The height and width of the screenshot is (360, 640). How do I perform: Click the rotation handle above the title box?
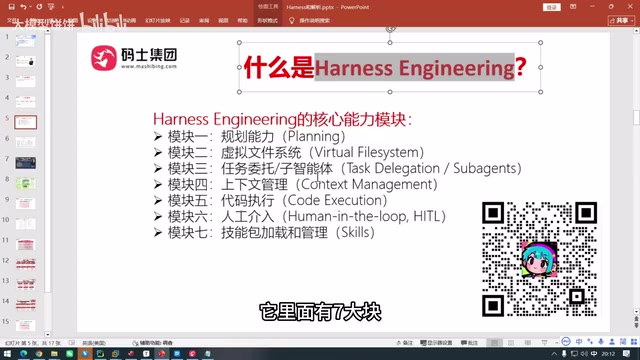pyautogui.click(x=390, y=29)
